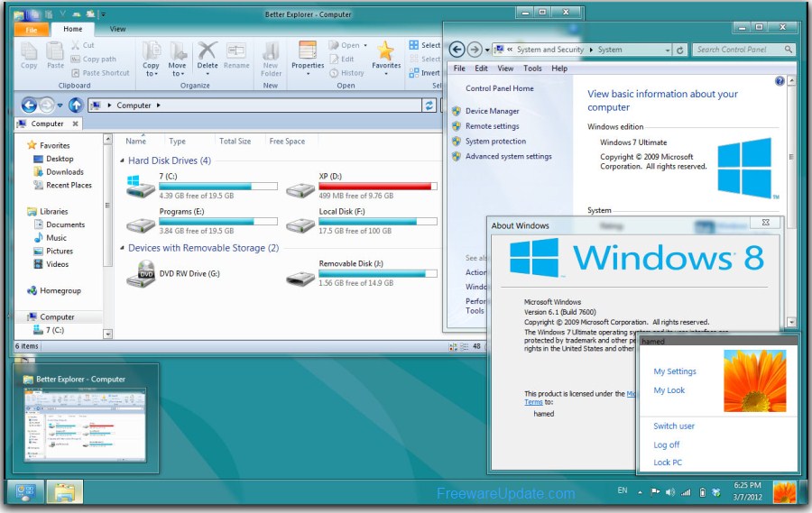The image size is (812, 513).
Task: Open drive 7 (C:) icon
Action: (141, 187)
